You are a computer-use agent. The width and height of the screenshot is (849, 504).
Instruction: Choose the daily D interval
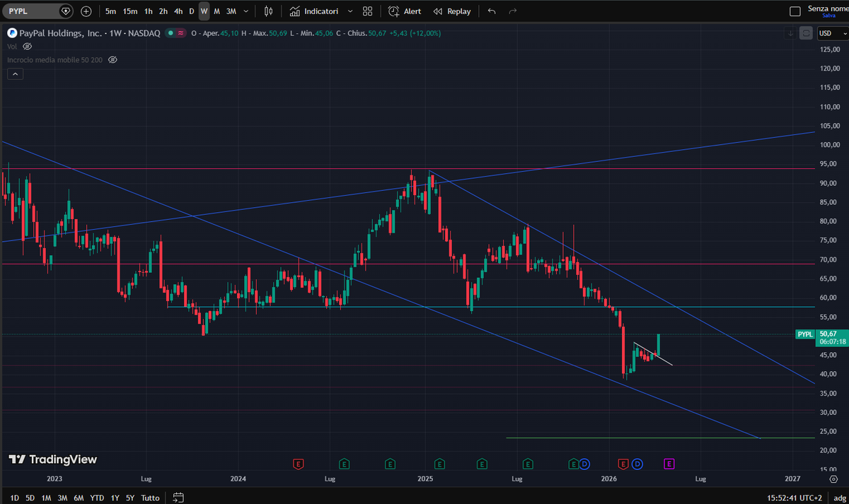[x=192, y=11]
